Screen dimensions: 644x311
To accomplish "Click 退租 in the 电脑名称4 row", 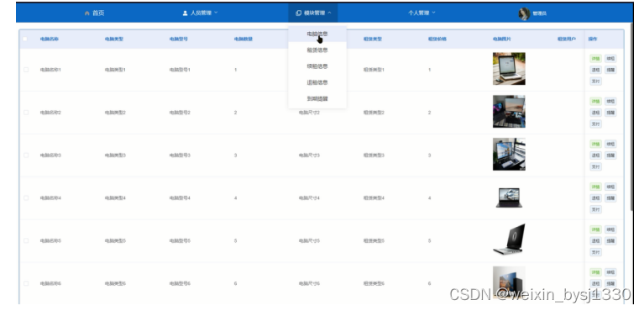I will [595, 198].
